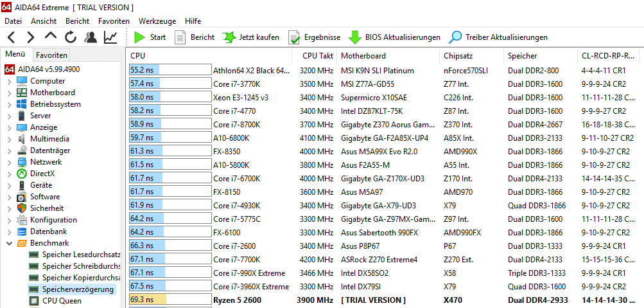Screen dimensions: 644x308
Task: Click the Betriebssystem Windows icon
Action: (22, 104)
